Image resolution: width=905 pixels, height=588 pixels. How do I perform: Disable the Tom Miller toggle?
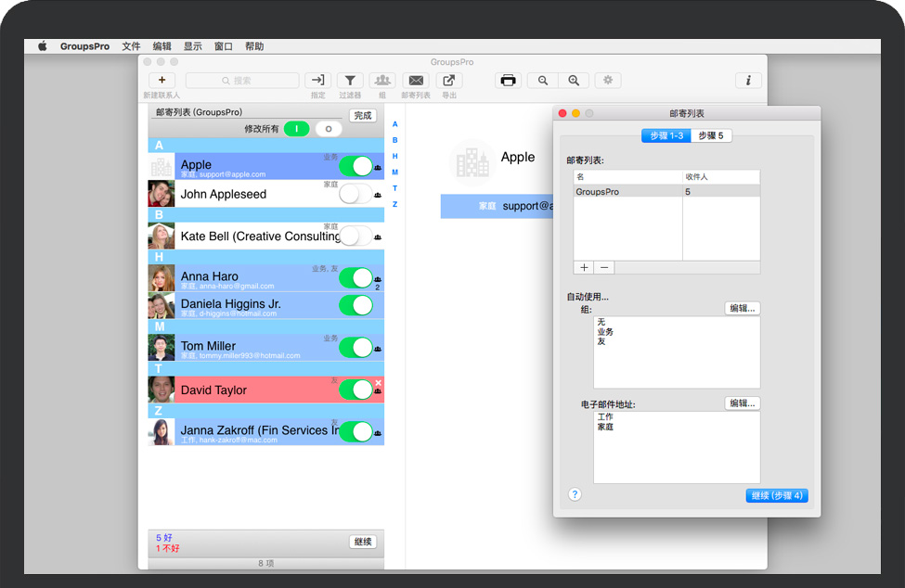coord(356,348)
